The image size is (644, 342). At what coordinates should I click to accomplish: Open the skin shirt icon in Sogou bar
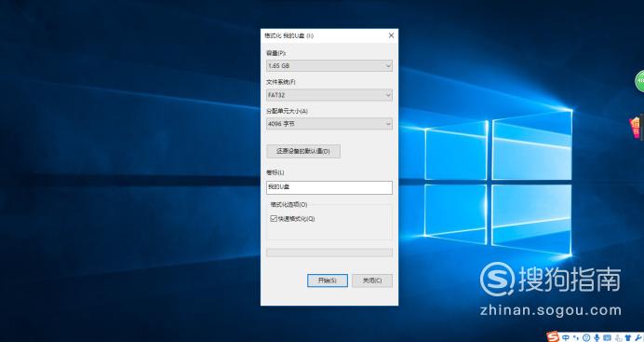tap(627, 338)
